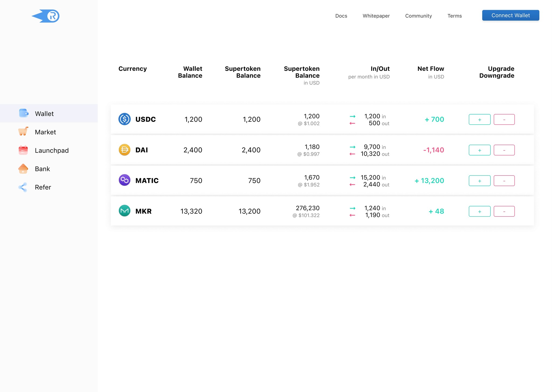The width and height of the screenshot is (552, 392).
Task: Upgrade MATIC using the plus button
Action: 479,181
